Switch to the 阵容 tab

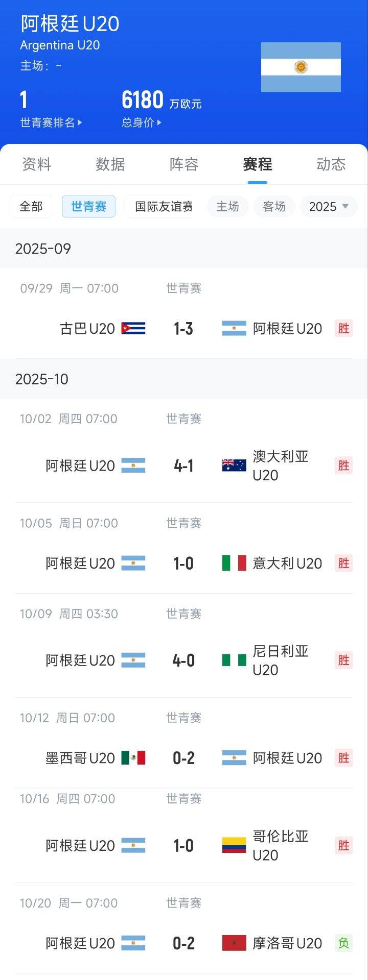[x=184, y=164]
